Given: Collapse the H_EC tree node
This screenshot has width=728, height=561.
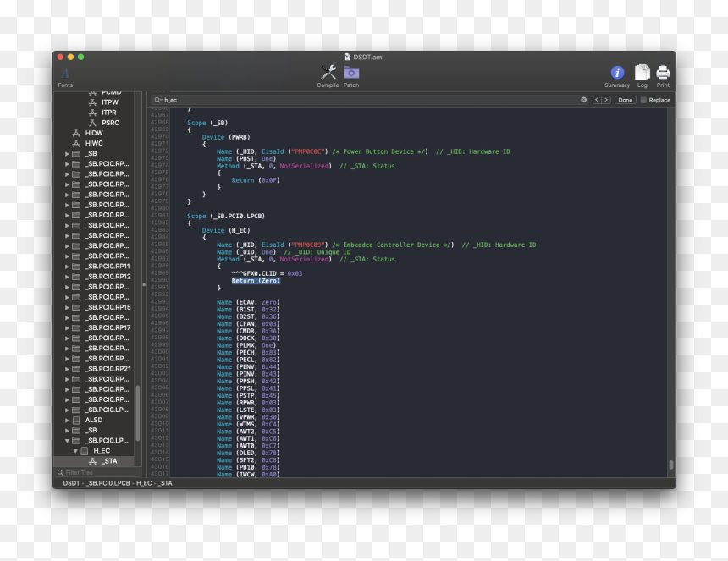Looking at the screenshot, I should 75,450.
